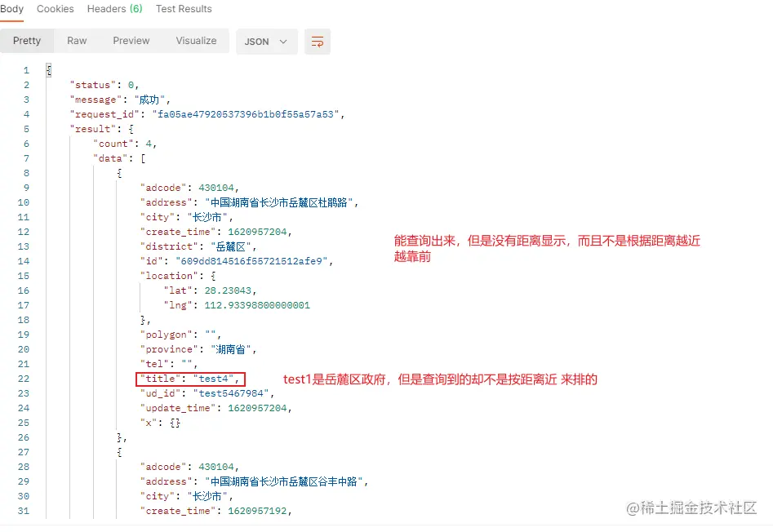Click the create_time value 1620957192

[257, 511]
